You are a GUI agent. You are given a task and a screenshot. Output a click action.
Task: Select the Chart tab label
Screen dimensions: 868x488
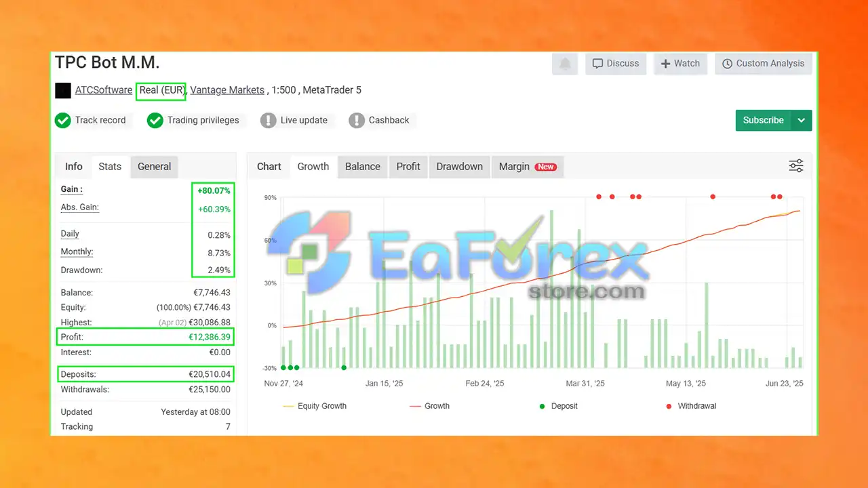coord(269,167)
